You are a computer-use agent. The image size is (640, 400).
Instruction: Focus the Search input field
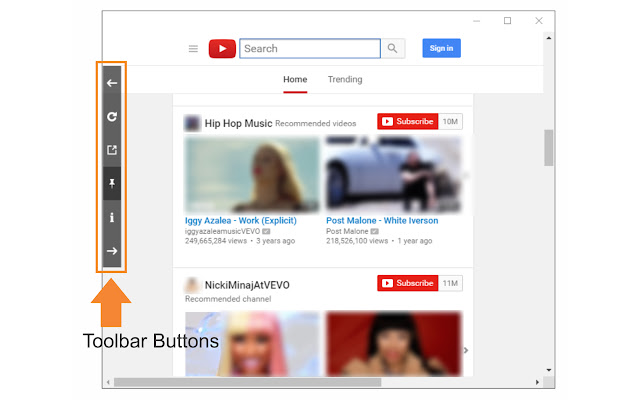tap(309, 48)
